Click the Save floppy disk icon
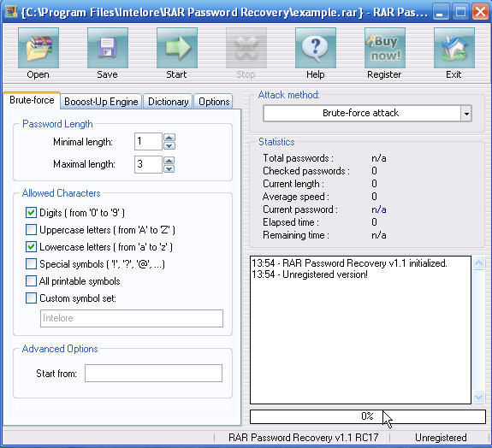The width and height of the screenshot is (492, 448). 108,48
